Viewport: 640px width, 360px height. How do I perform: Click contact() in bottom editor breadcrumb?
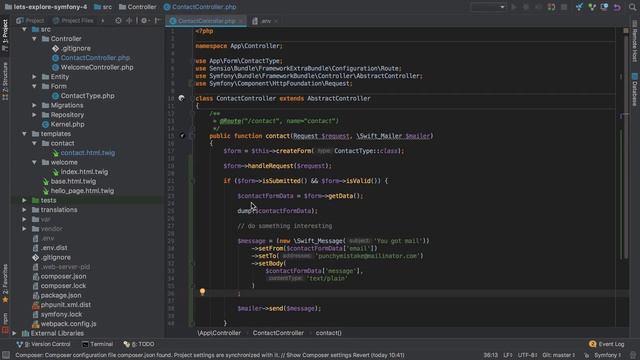pos(329,333)
